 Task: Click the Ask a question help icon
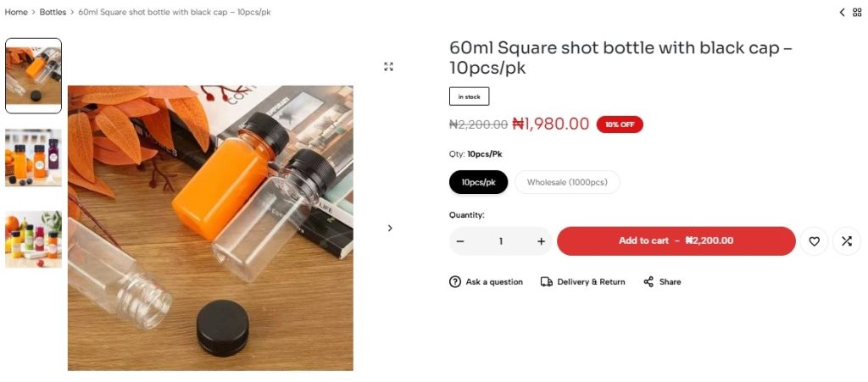455,282
